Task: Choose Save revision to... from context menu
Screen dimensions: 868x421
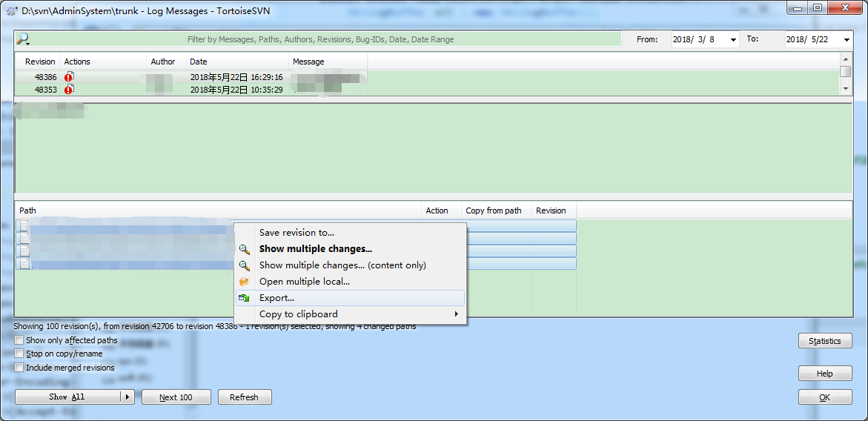Action: click(x=296, y=233)
